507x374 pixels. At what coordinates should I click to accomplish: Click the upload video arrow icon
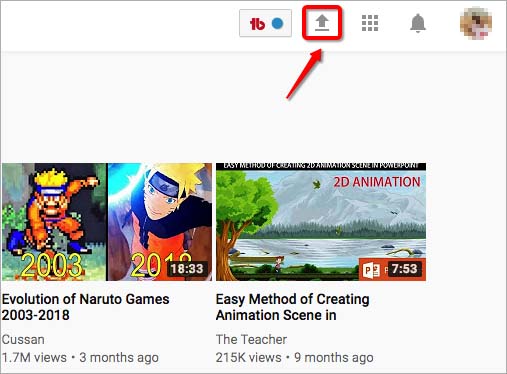322,23
